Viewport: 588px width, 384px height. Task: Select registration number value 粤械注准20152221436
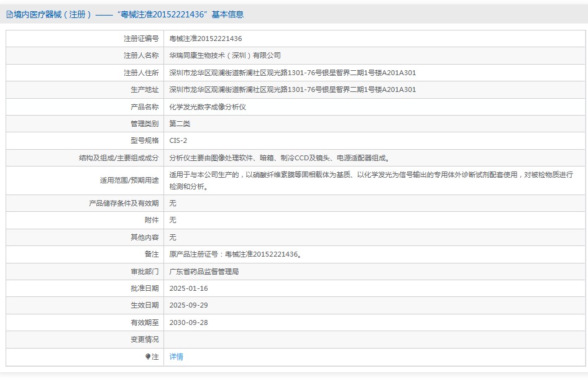coord(206,39)
